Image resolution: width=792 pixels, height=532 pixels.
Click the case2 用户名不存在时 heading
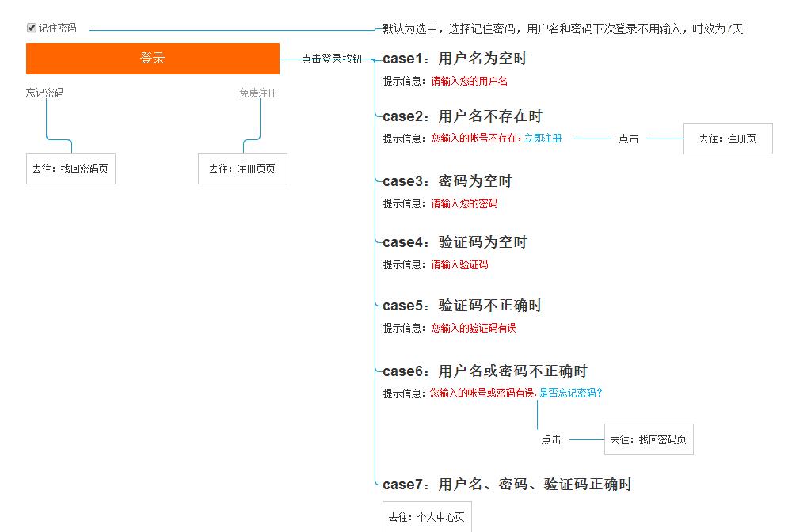[x=463, y=116]
